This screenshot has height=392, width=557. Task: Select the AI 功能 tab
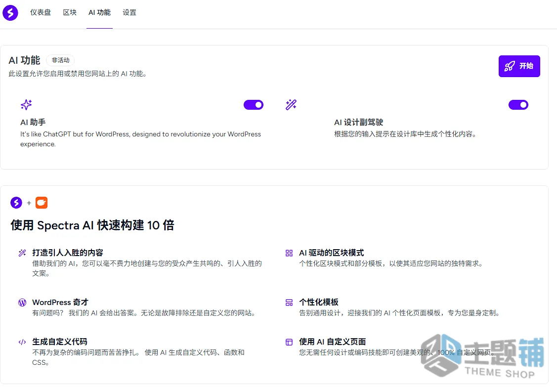click(x=99, y=12)
